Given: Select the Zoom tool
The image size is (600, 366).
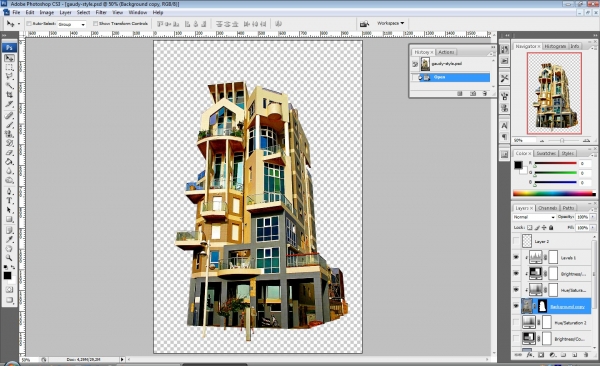Looking at the screenshot, I should (9, 258).
